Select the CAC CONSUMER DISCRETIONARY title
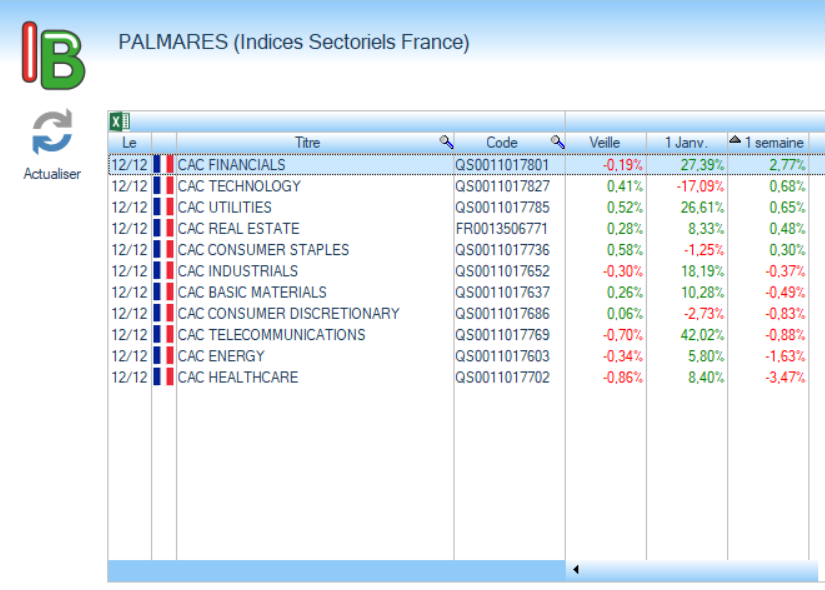 click(288, 314)
